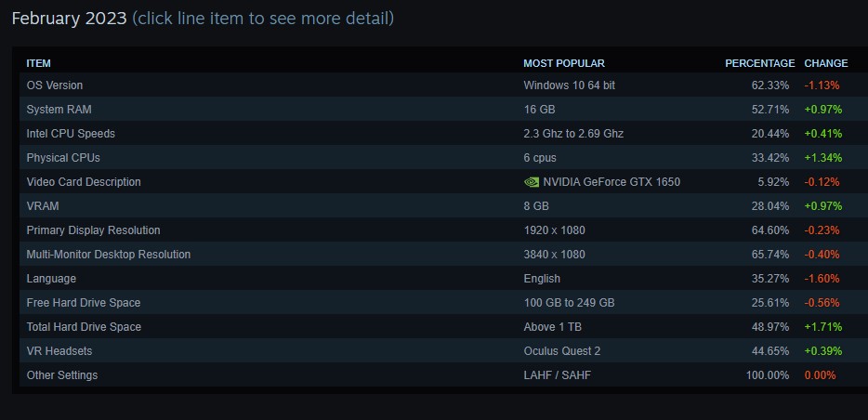Open Video Card Description details
The image size is (868, 420).
[x=84, y=182]
